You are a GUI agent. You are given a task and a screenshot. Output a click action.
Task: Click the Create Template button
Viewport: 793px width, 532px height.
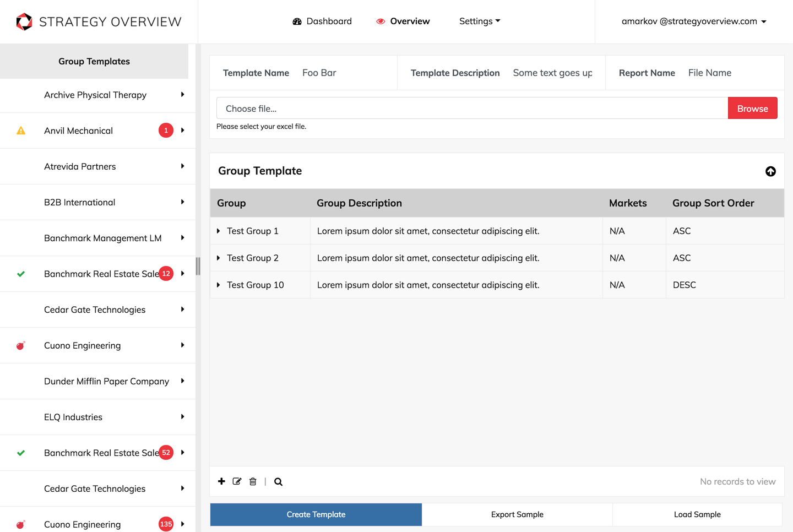(316, 514)
